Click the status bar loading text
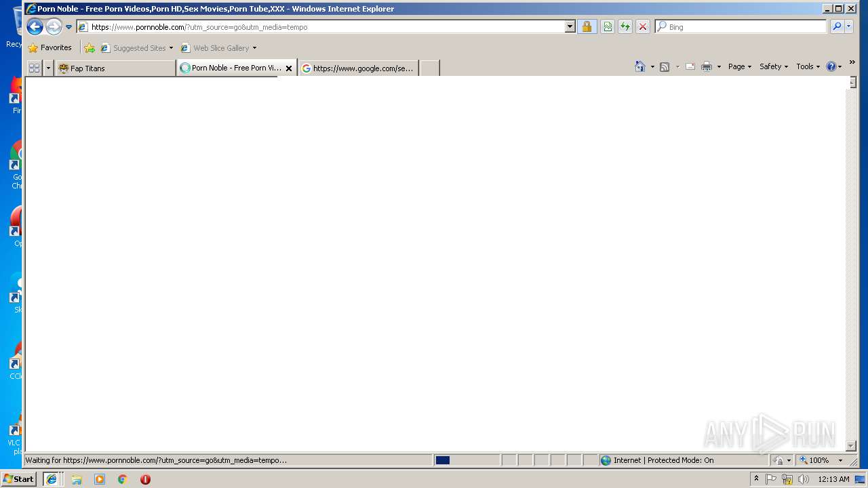The height and width of the screenshot is (488, 868). tap(156, 460)
